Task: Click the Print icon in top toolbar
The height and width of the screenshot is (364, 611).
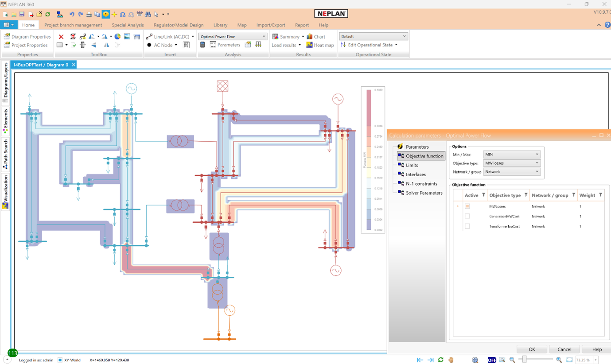Action: 89,14
